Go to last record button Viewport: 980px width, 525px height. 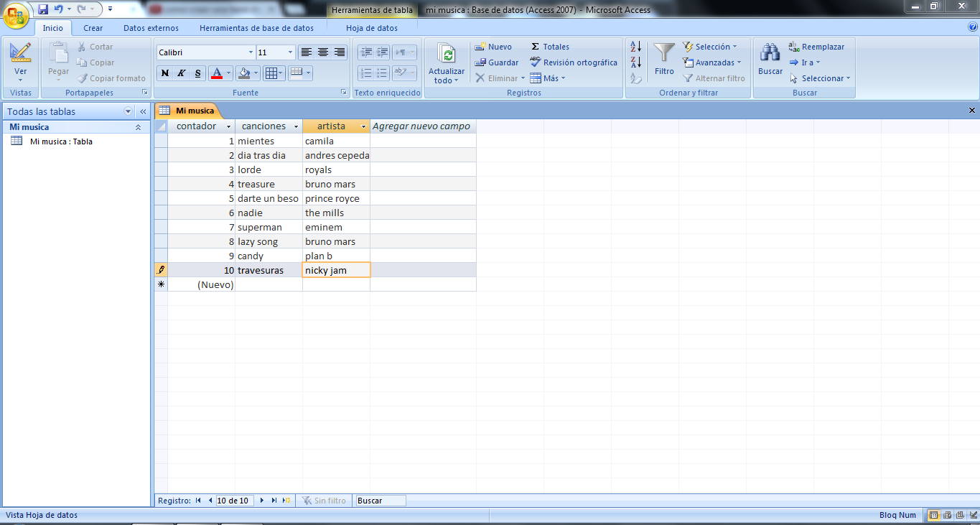[x=274, y=501]
